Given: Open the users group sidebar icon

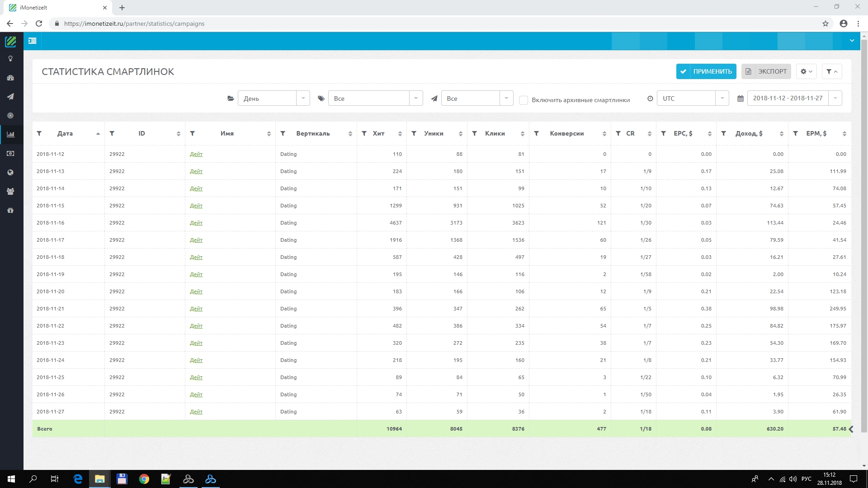Looking at the screenshot, I should [x=10, y=192].
